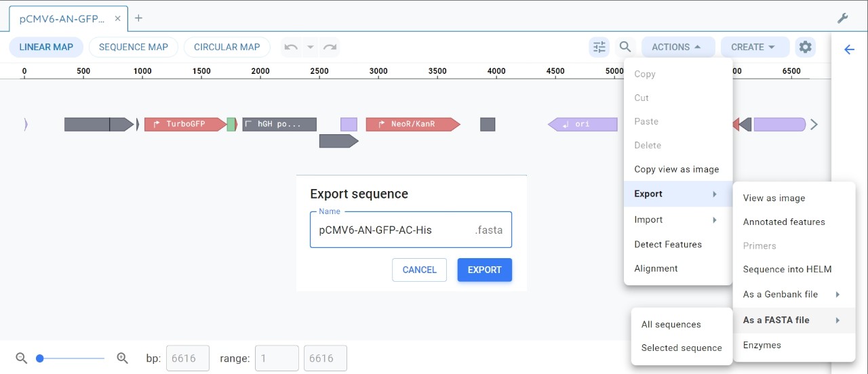Select the Linear Map view
The height and width of the screenshot is (374, 868).
(46, 47)
